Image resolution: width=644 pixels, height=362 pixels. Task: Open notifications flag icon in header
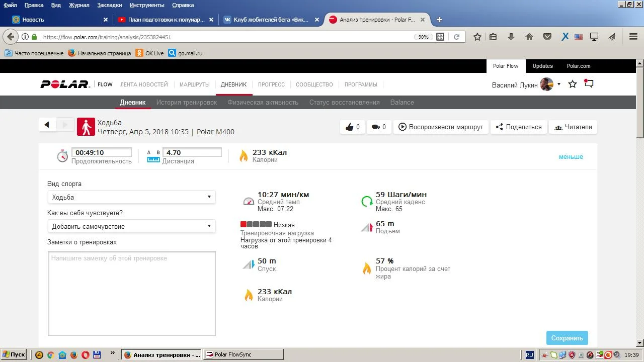589,84
